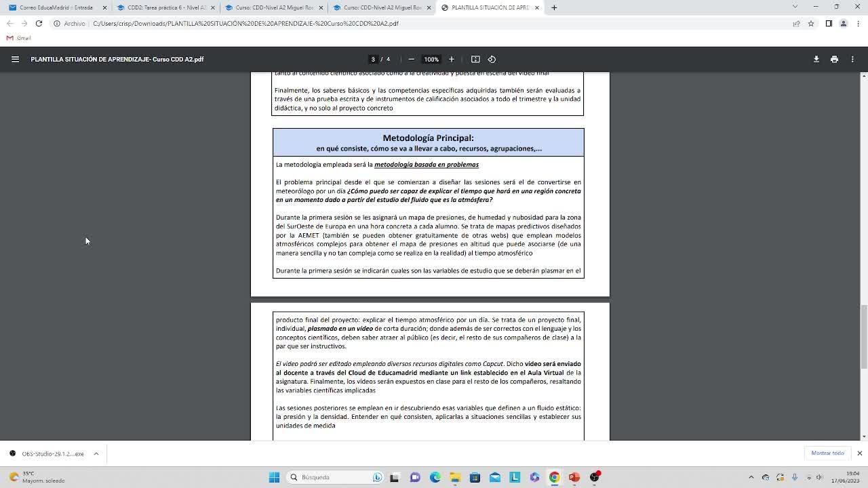The image size is (868, 488).
Task: Launch Chrome from the taskbar
Action: tap(554, 477)
